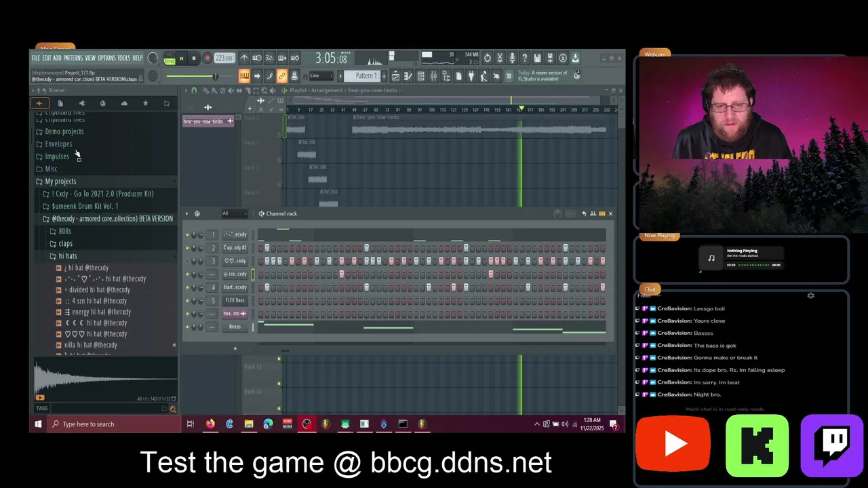Image resolution: width=868 pixels, height=488 pixels.
Task: Click the info icon in top toolbar
Action: (562, 58)
